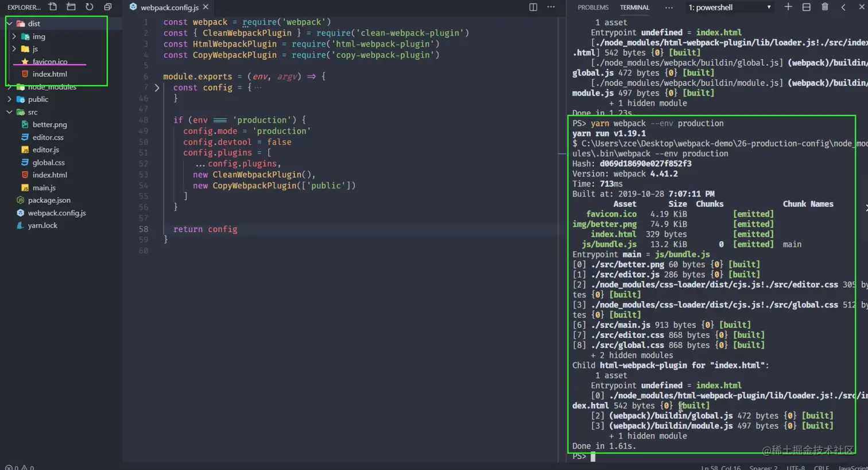Click the 'return config' line
The width and height of the screenshot is (868, 470).
[x=205, y=229]
